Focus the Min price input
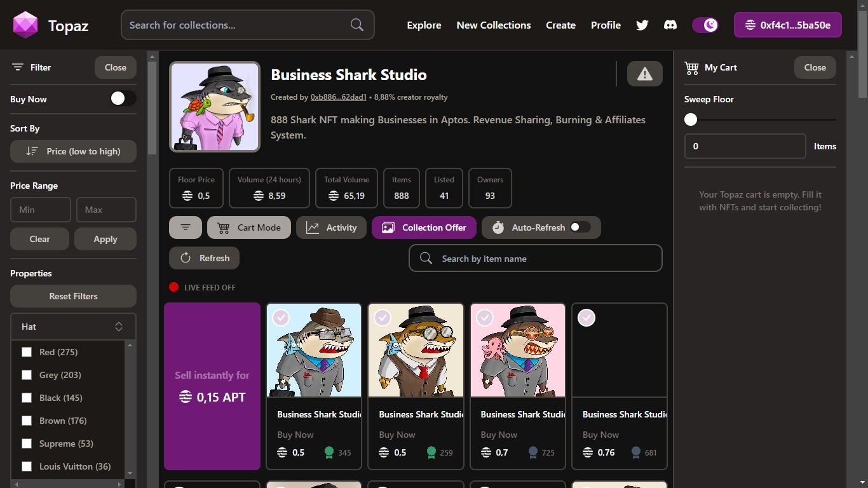 click(41, 210)
